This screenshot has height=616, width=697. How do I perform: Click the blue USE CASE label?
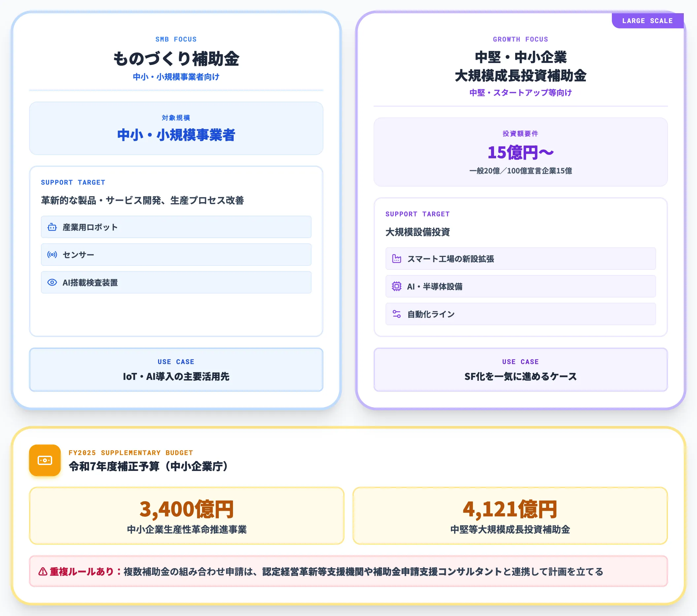tap(176, 362)
